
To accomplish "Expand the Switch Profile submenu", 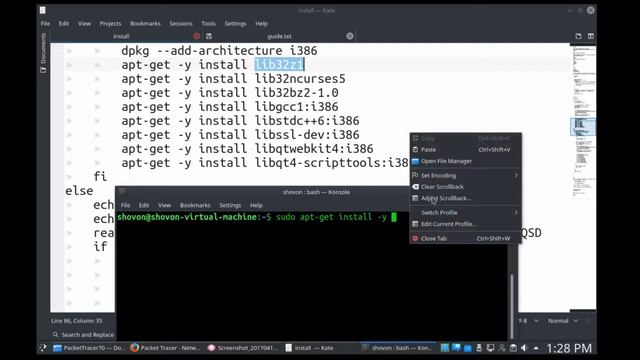I will tap(465, 213).
